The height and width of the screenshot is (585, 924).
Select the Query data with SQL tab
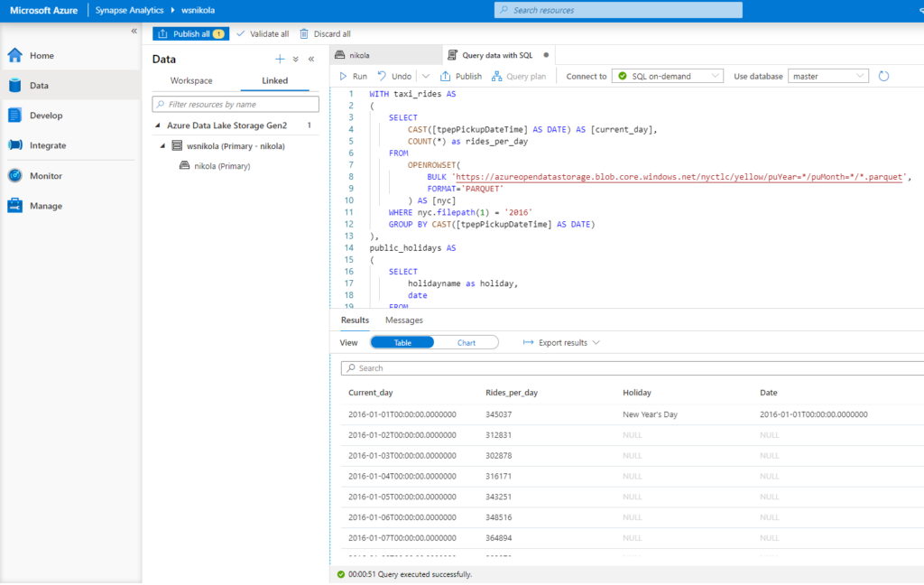(497, 55)
